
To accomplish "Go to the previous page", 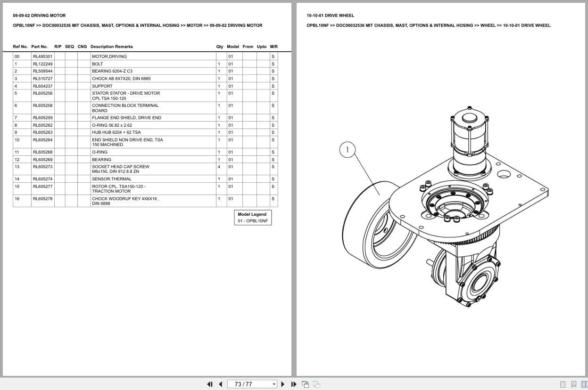I will [220, 384].
